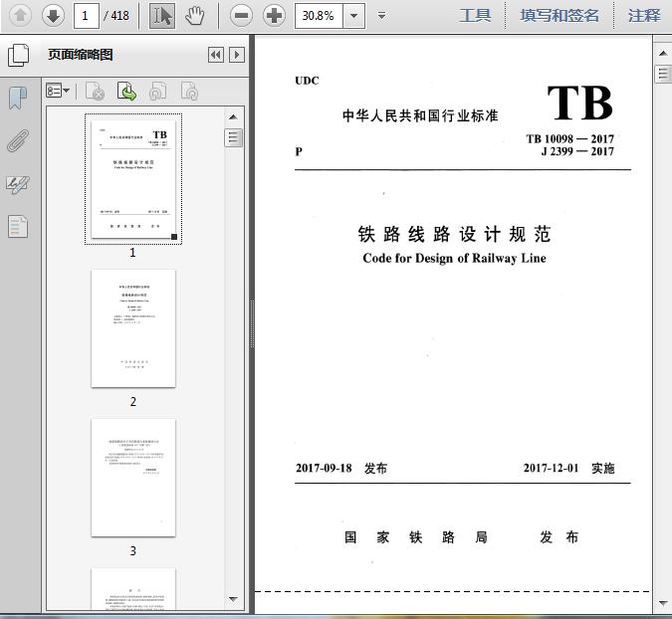Expand the toolbar overflow options arrow

point(381,16)
